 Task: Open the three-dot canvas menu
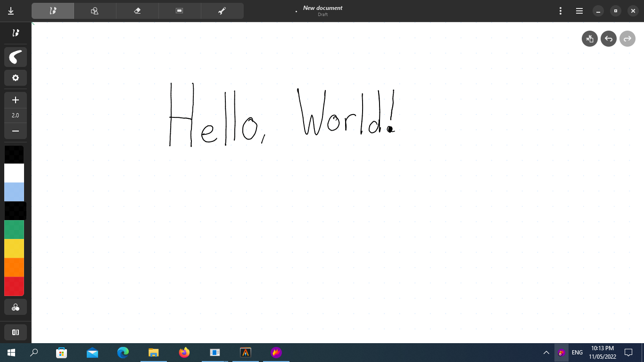pyautogui.click(x=561, y=11)
